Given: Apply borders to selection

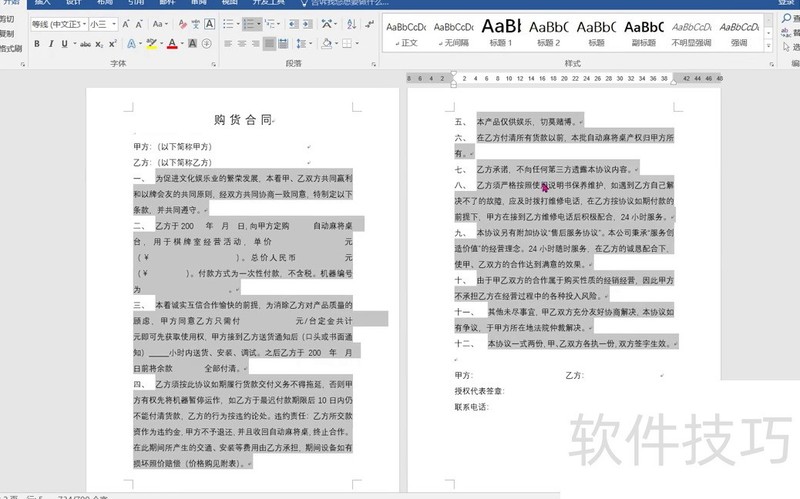Looking at the screenshot, I should point(346,44).
